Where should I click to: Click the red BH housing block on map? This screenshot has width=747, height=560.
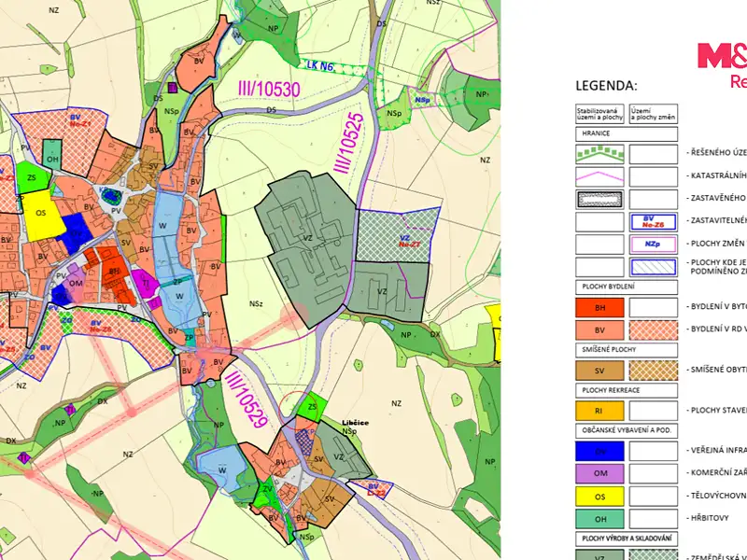(113, 272)
